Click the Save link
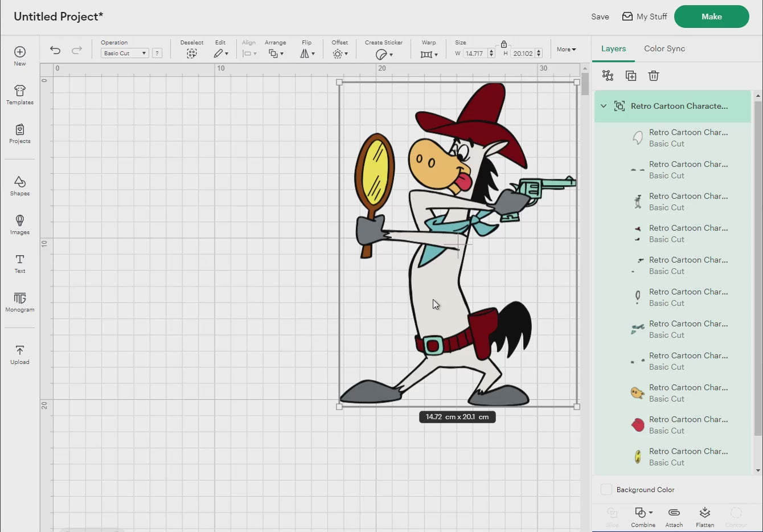The height and width of the screenshot is (532, 763). 600,17
